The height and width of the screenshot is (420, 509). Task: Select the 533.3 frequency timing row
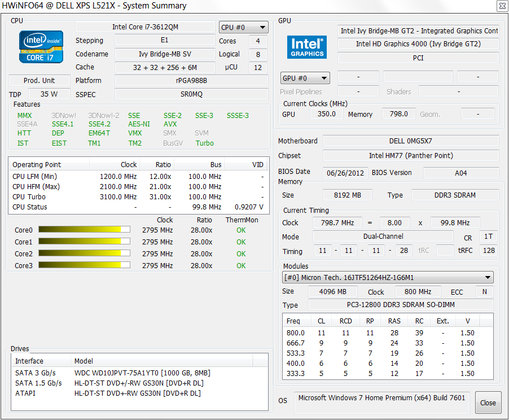coord(388,353)
